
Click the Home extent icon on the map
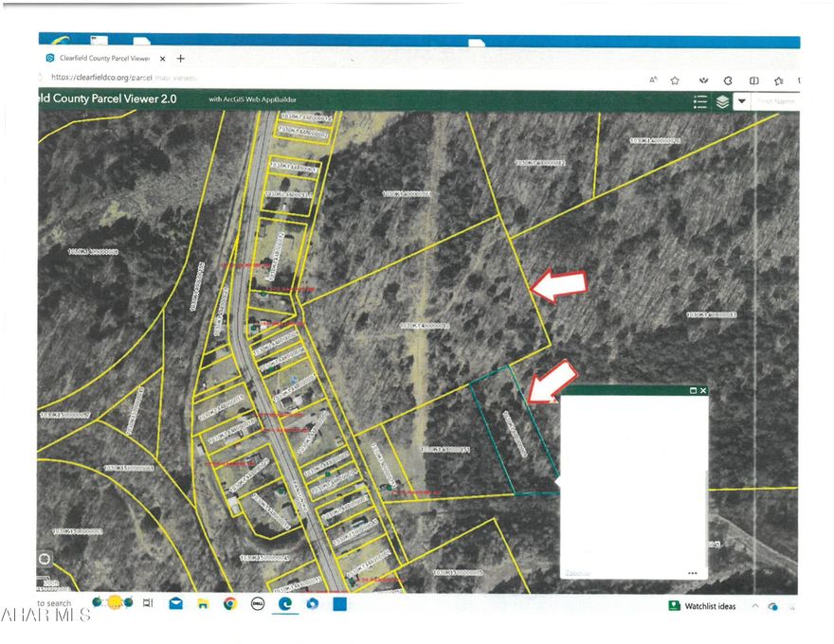[x=43, y=561]
